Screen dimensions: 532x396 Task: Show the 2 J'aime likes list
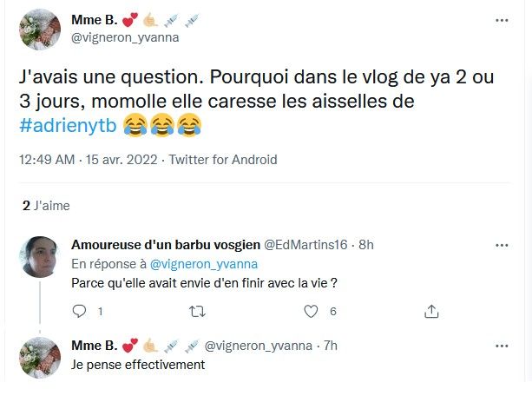point(46,206)
